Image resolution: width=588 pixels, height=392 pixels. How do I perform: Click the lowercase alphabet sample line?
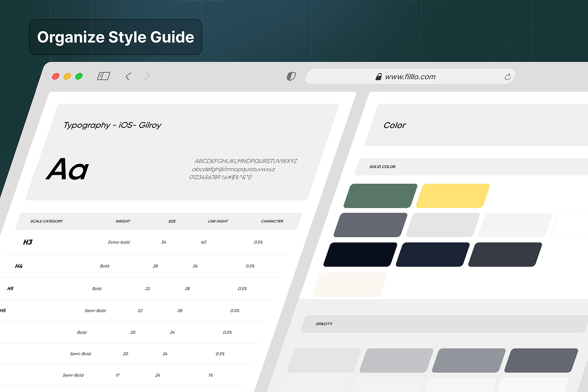[x=233, y=169]
